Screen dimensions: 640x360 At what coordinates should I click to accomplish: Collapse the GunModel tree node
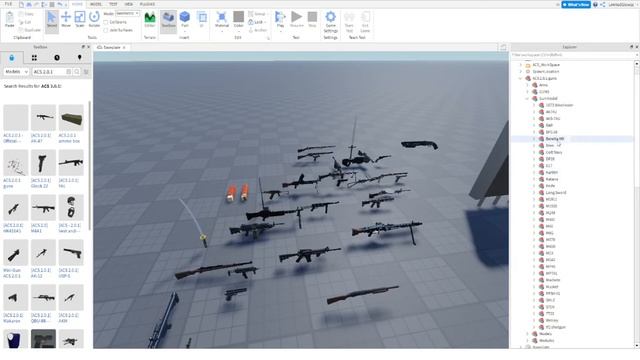click(x=527, y=98)
